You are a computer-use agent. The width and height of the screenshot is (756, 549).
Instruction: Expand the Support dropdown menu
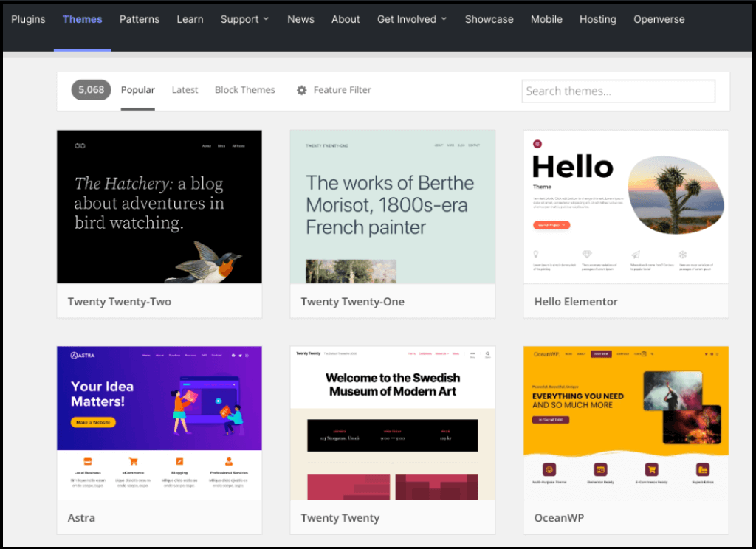(x=244, y=19)
